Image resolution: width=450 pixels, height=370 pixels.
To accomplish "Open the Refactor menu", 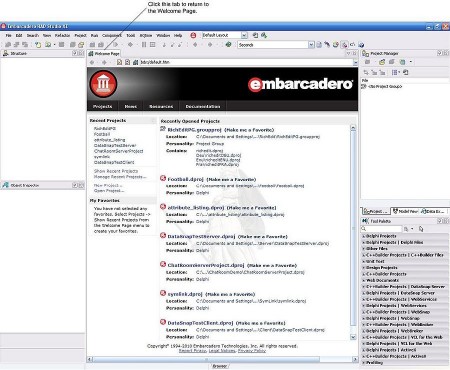I will pos(62,35).
